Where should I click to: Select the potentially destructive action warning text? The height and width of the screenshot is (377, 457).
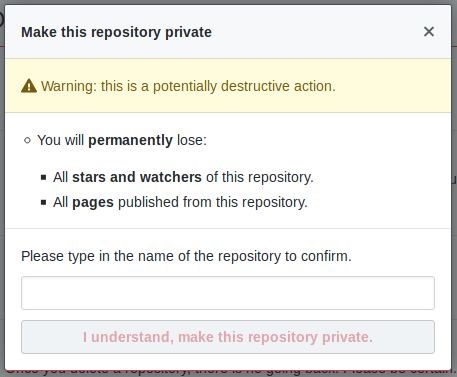[188, 86]
